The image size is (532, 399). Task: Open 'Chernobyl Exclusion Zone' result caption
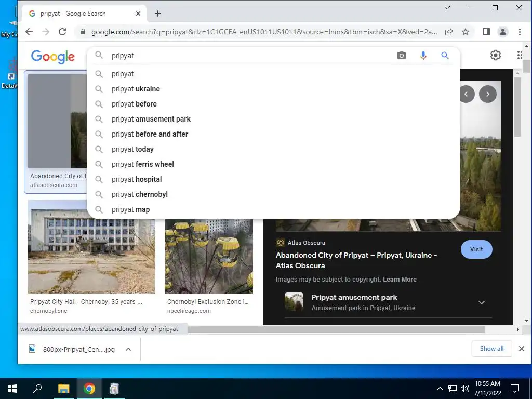208,302
